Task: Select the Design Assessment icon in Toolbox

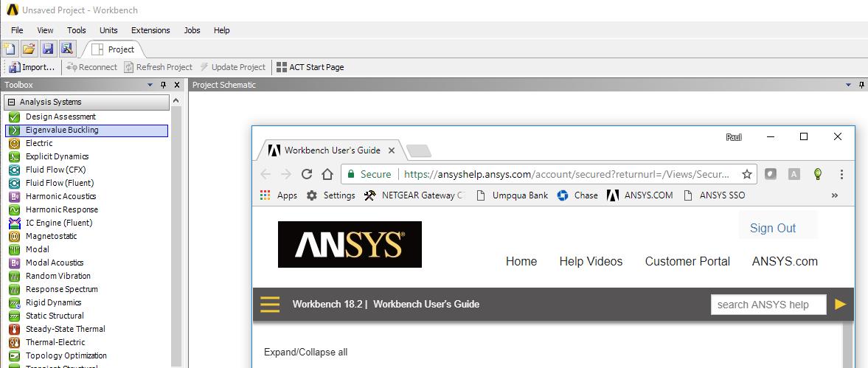Action: pyautogui.click(x=15, y=117)
